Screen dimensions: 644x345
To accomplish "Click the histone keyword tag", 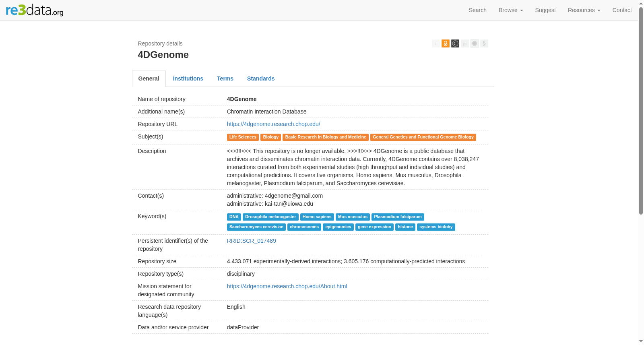I will [405, 227].
